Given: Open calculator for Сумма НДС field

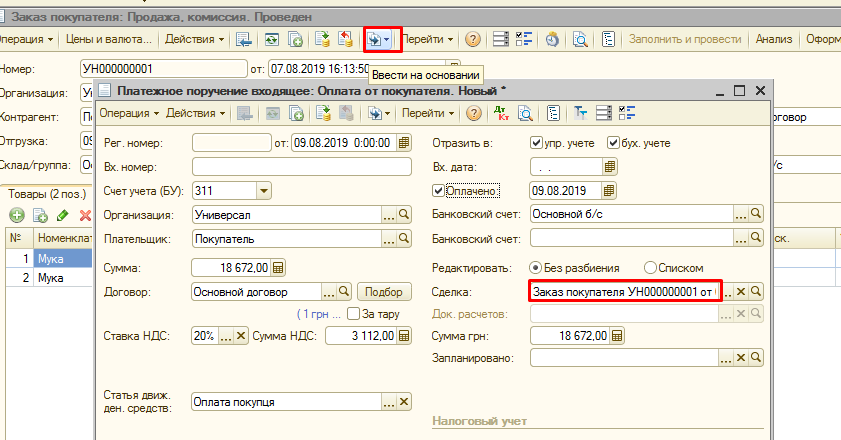Looking at the screenshot, I should tap(404, 336).
